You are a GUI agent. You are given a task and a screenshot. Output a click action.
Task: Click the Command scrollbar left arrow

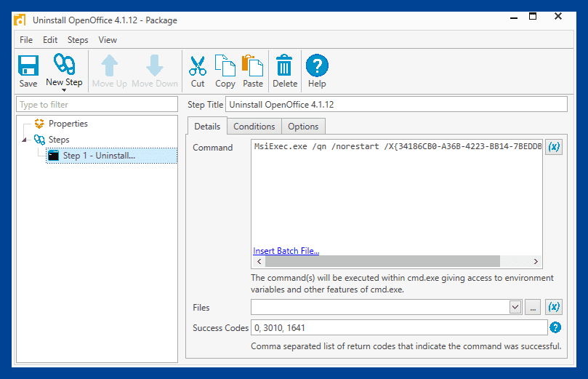click(259, 261)
